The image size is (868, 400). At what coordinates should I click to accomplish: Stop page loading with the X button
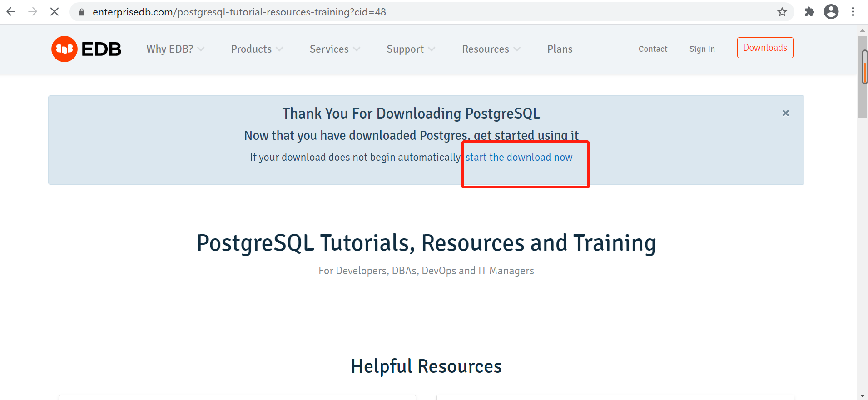point(55,12)
